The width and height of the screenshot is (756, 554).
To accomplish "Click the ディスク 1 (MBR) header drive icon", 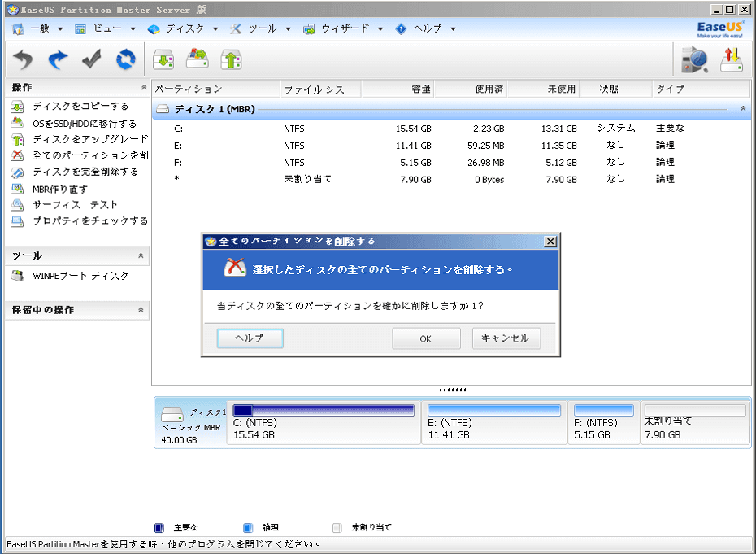I will tap(163, 110).
